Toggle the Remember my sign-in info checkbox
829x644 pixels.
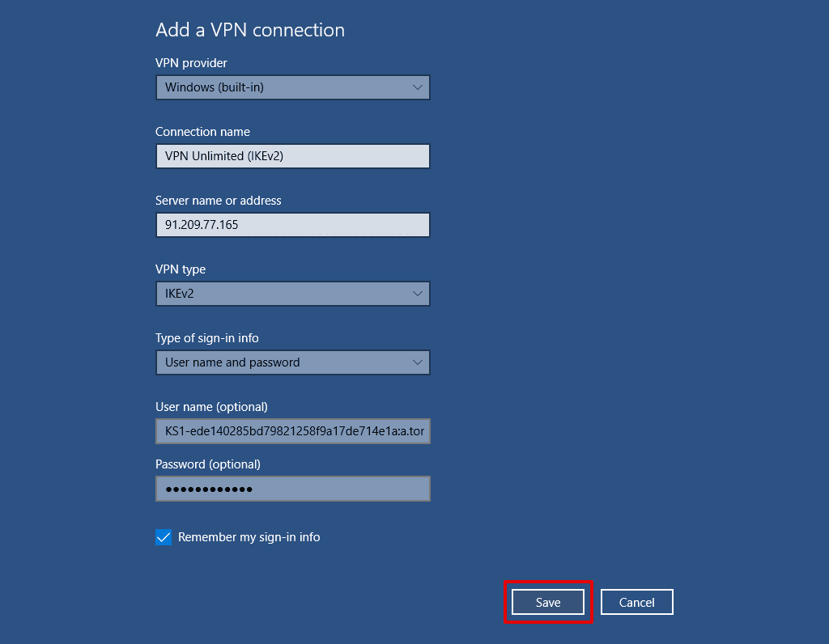click(163, 536)
